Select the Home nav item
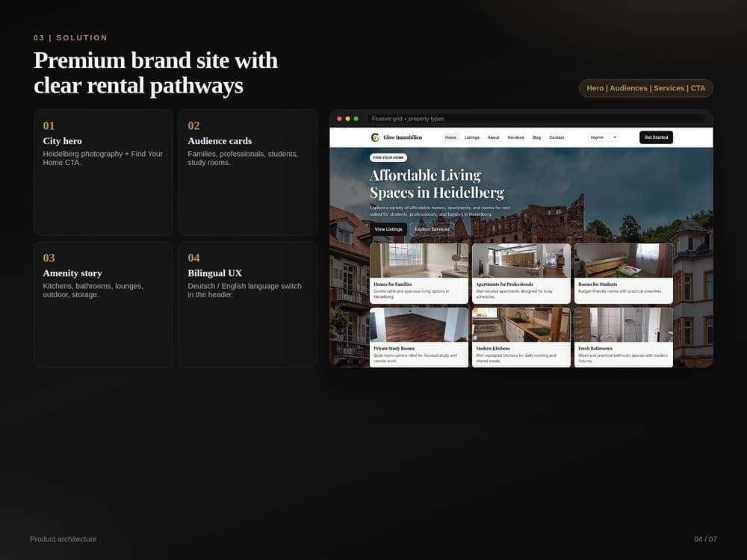747x560 pixels. tap(450, 137)
